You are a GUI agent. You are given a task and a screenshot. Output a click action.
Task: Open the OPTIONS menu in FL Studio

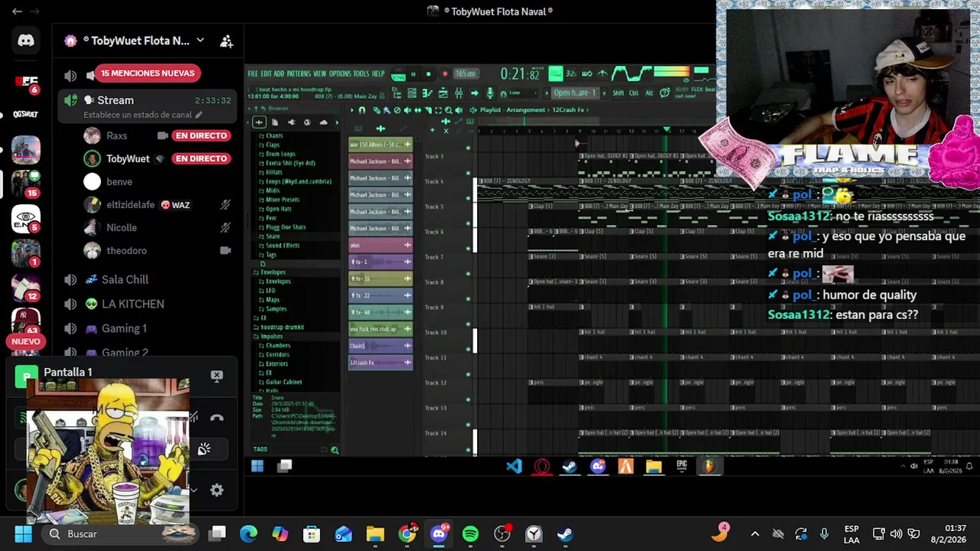pyautogui.click(x=340, y=73)
